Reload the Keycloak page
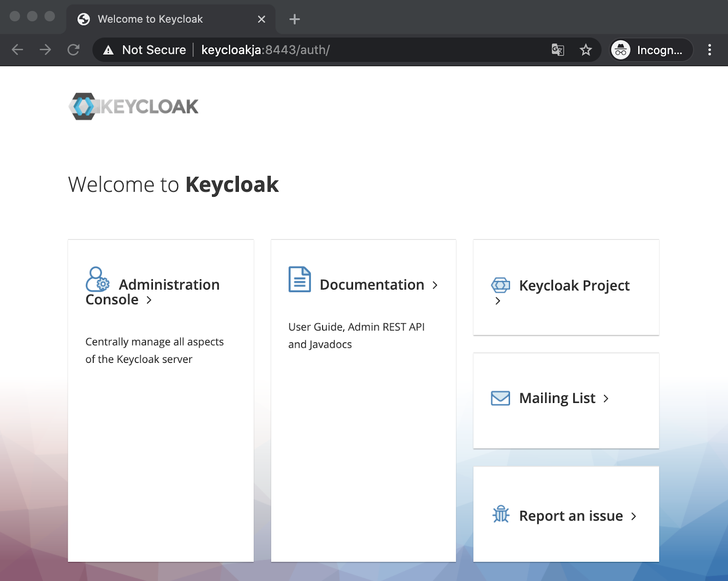728x581 pixels. (73, 50)
